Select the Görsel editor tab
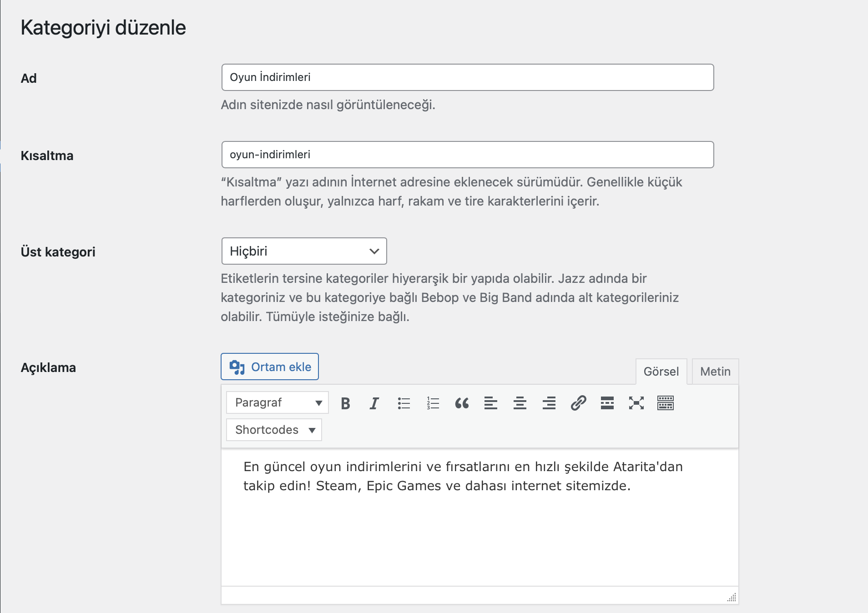The width and height of the screenshot is (868, 613). [x=661, y=372]
